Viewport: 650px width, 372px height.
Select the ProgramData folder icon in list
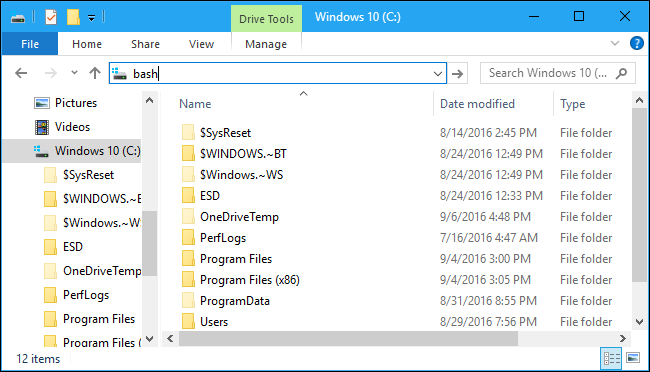click(x=188, y=301)
